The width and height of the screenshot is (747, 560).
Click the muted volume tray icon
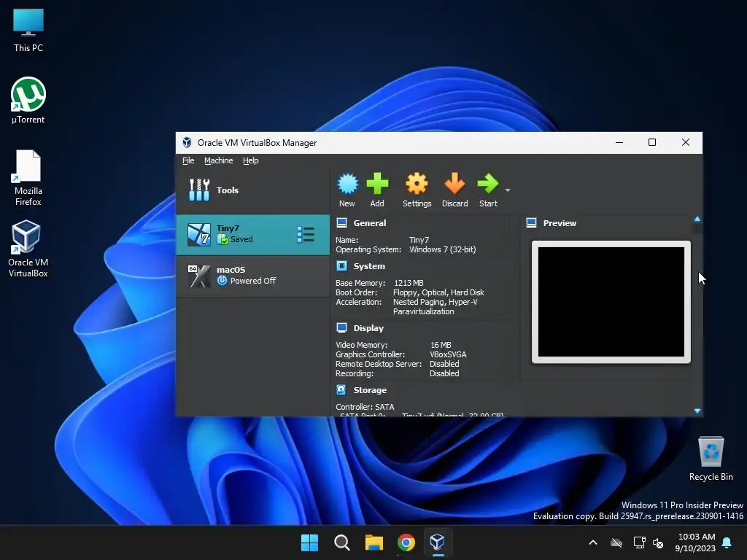[658, 542]
